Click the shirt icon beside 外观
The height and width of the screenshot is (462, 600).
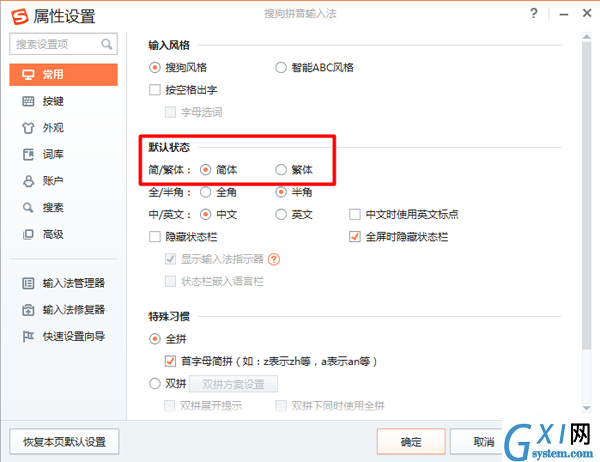(28, 128)
